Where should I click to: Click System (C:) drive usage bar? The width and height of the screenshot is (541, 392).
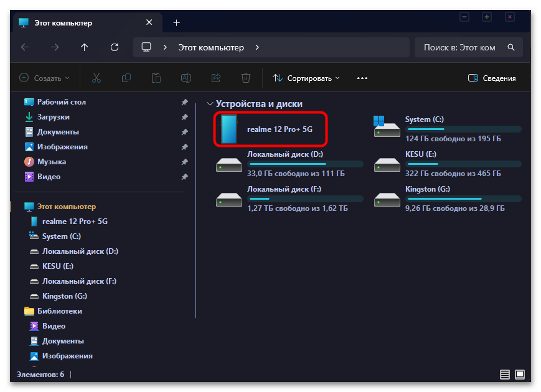464,129
